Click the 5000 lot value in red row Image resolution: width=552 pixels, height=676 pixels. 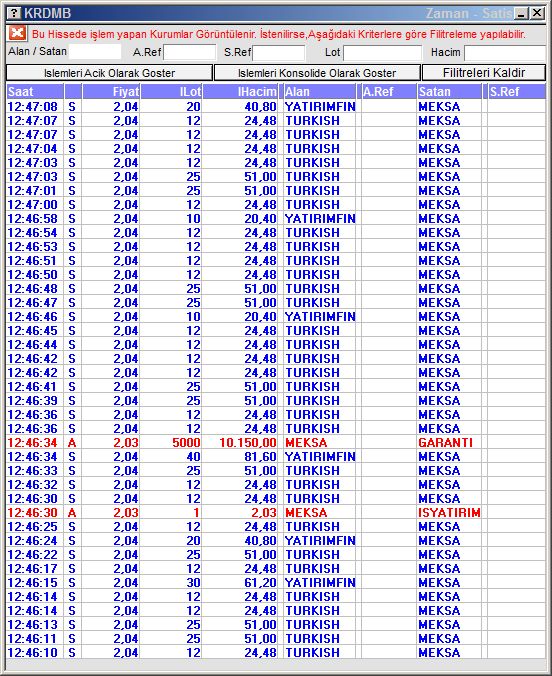click(x=186, y=443)
